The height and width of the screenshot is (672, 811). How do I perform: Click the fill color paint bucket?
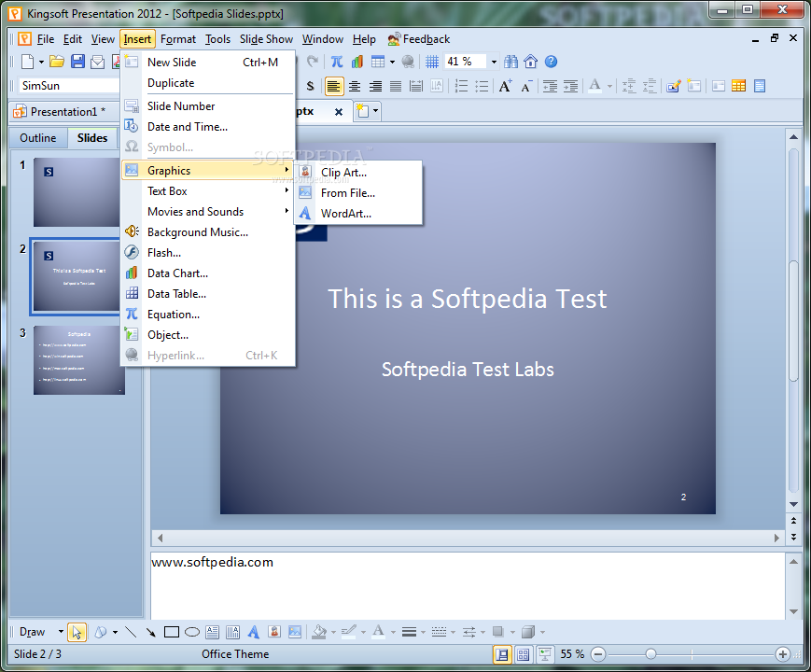pos(319,632)
